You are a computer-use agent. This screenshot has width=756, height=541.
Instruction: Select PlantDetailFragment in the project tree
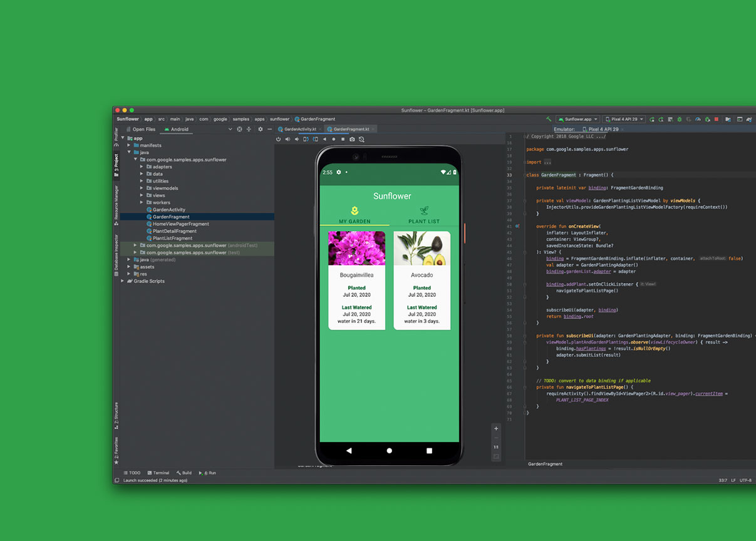172,231
